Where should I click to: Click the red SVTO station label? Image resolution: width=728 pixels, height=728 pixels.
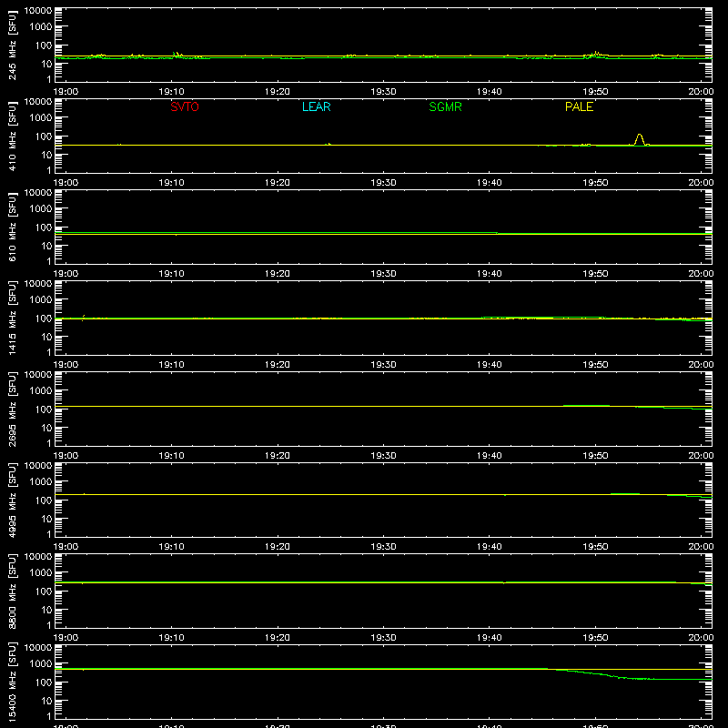(185, 106)
